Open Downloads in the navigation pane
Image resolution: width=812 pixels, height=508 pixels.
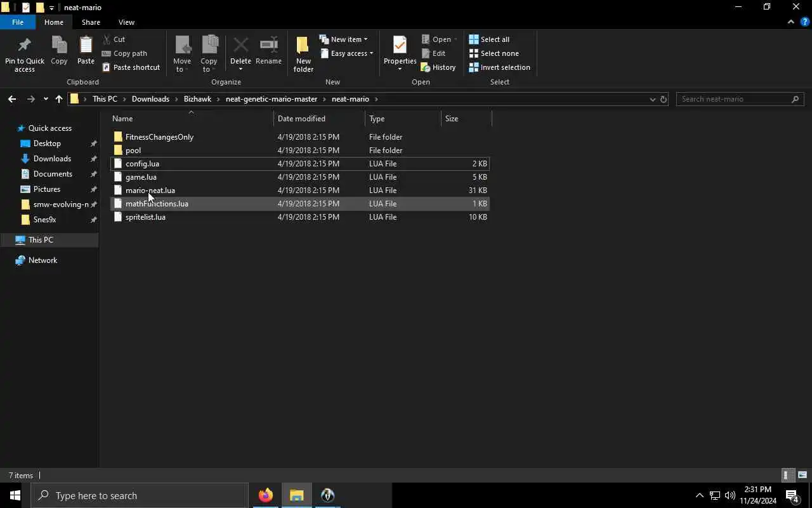(52, 159)
